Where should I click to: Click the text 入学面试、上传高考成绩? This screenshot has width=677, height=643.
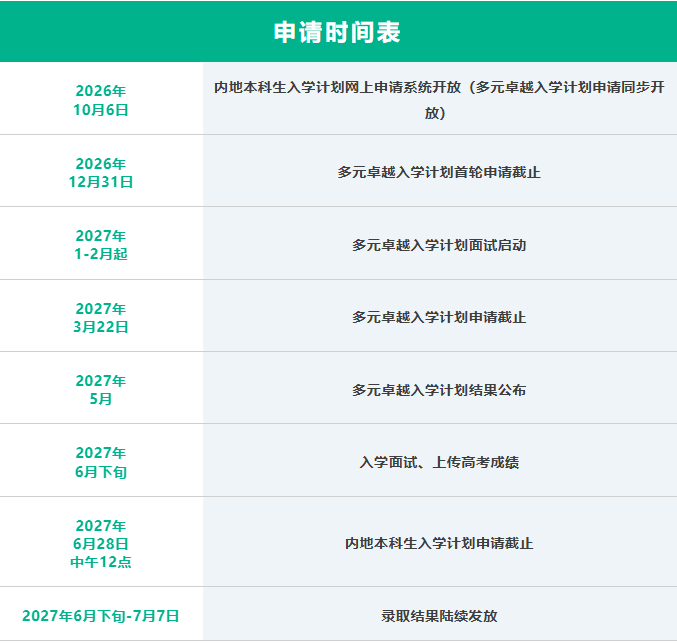pyautogui.click(x=439, y=462)
